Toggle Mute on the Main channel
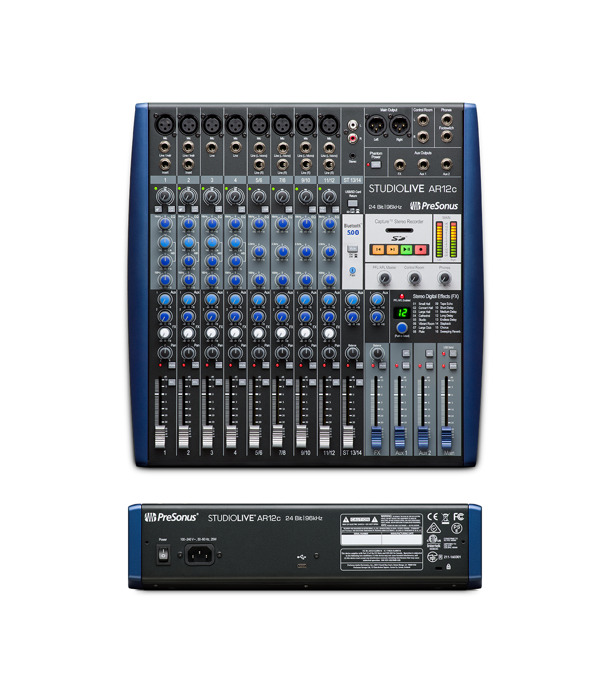 (452, 366)
